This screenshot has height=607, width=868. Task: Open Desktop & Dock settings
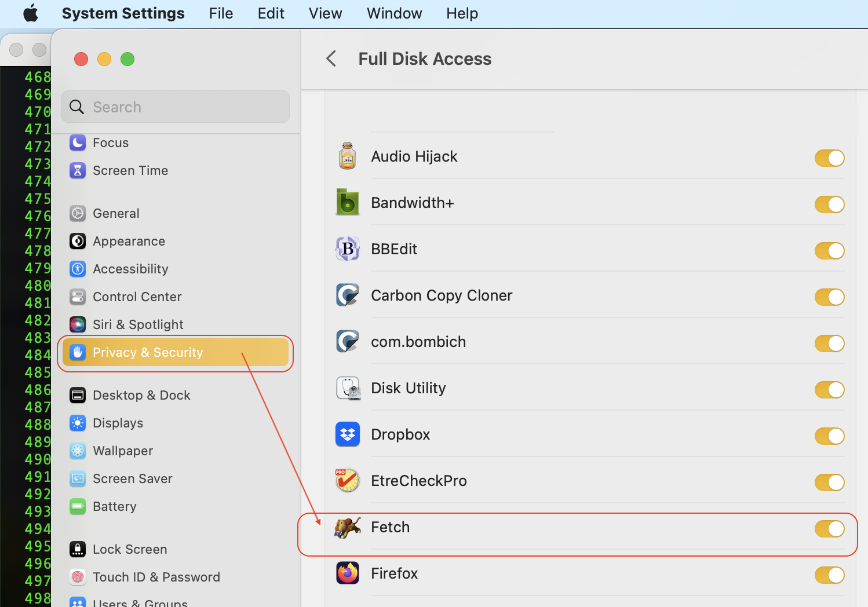click(176, 395)
